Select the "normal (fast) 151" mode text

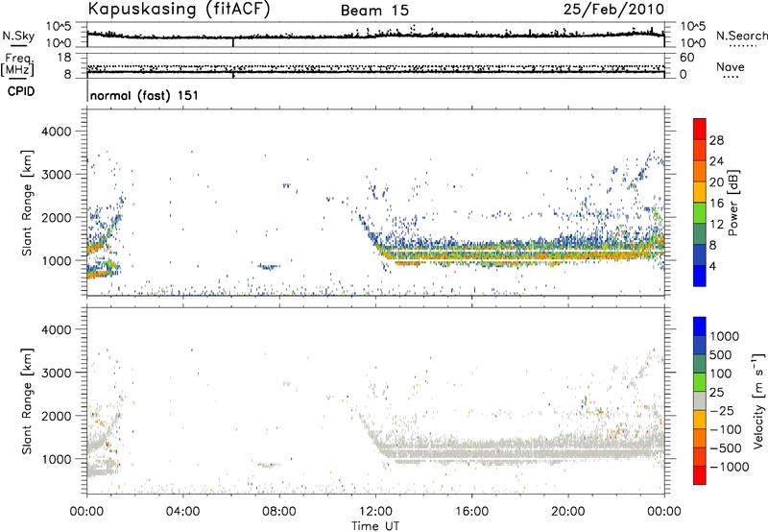click(x=145, y=95)
